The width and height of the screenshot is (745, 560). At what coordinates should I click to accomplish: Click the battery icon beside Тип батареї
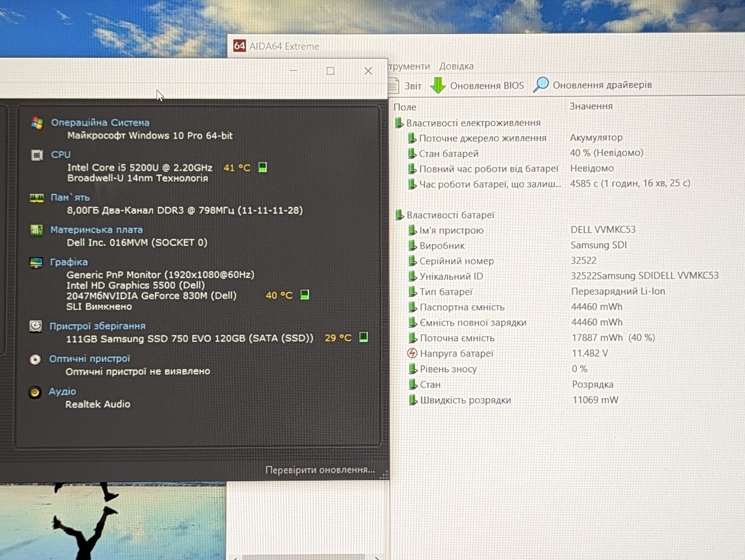[x=412, y=292]
